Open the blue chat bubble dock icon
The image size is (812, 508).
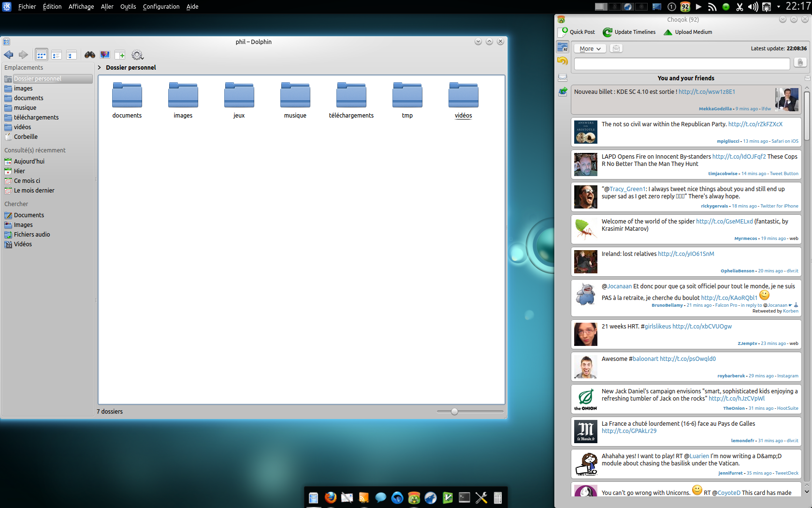[x=380, y=497]
